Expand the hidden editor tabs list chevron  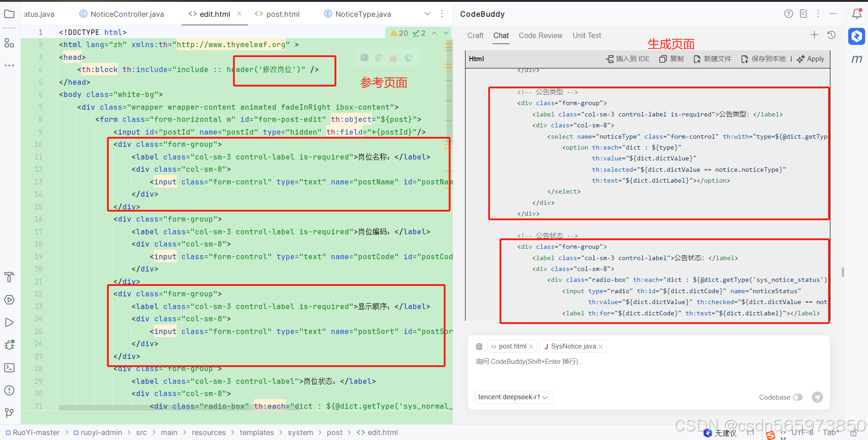[427, 14]
